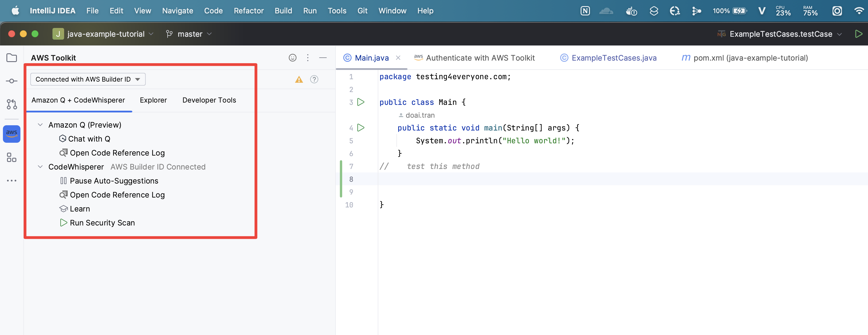Viewport: 868px width, 335px height.
Task: Run Security Scan
Action: coord(97,223)
